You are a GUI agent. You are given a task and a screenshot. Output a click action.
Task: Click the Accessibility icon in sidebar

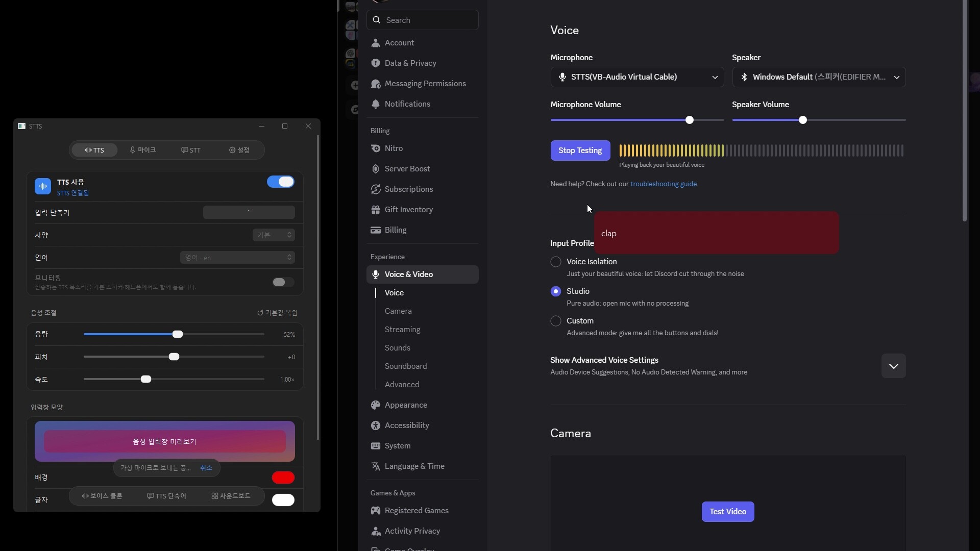pyautogui.click(x=376, y=425)
